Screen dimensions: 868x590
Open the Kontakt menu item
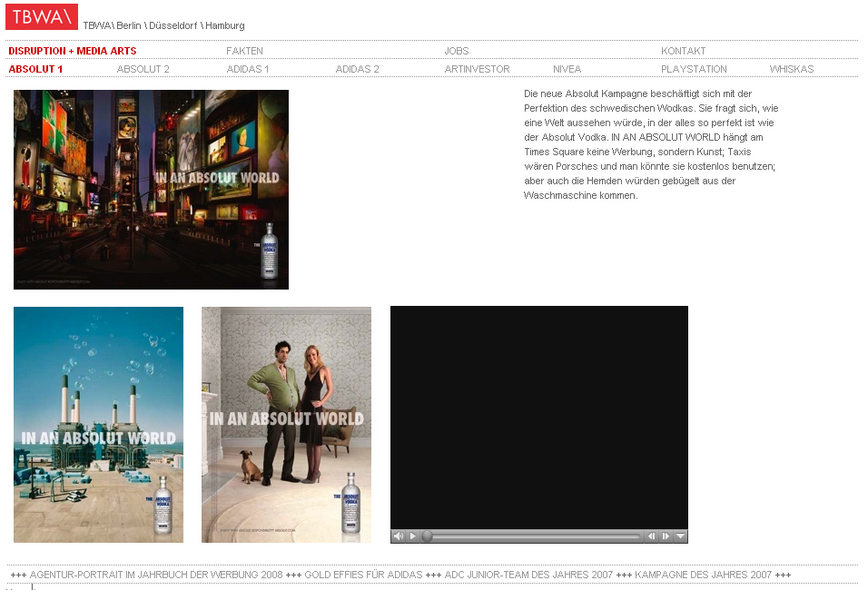tap(683, 51)
